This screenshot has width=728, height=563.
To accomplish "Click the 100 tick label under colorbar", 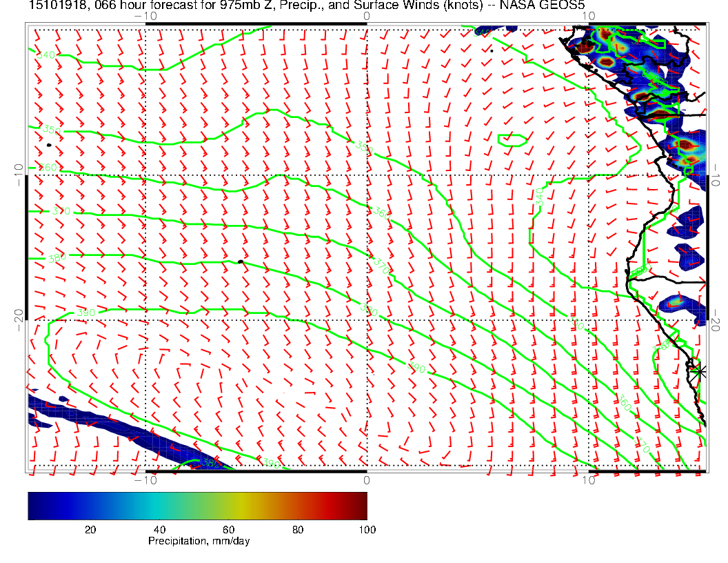I will coord(367,529).
